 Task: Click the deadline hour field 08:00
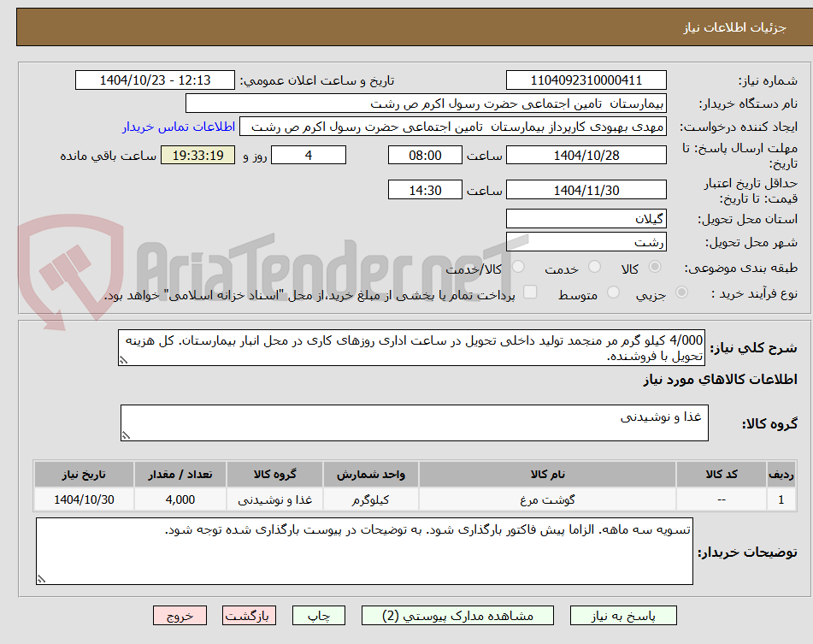(425, 155)
